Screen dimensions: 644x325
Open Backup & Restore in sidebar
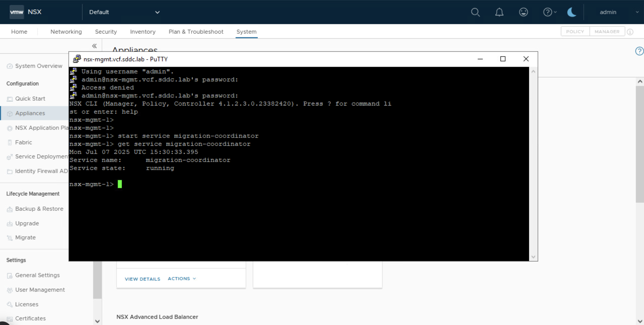(x=39, y=209)
